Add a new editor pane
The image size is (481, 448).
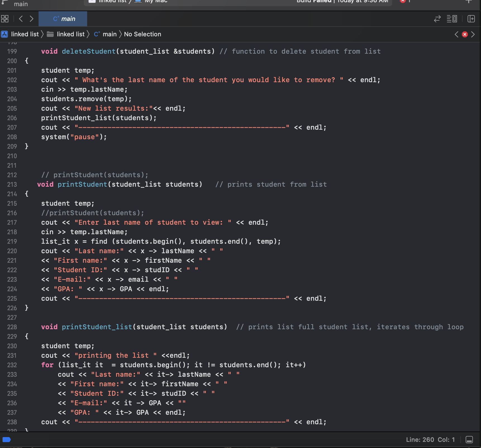pos(471,19)
